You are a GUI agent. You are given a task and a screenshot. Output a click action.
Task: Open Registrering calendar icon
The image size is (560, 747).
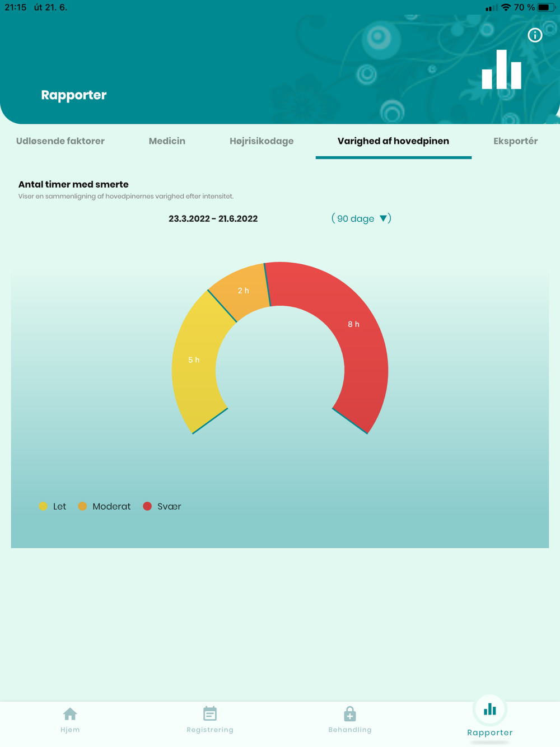tap(210, 713)
